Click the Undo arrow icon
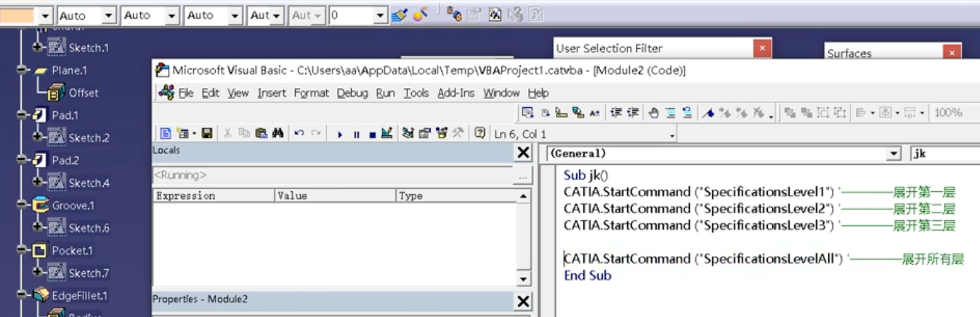 pos(299,133)
